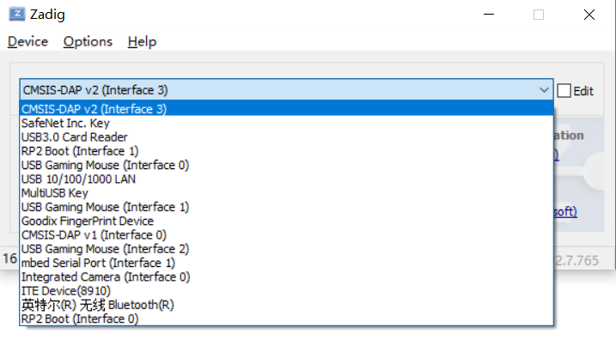Select mbed Serial Port (Interface 1)
The image size is (616, 364).
[x=286, y=263]
